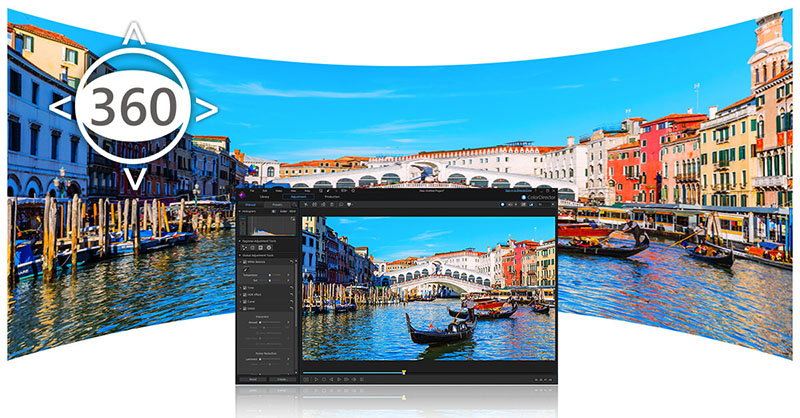800x418 pixels.
Task: Pick the White Balance eyedropper tool
Action: tap(246, 269)
